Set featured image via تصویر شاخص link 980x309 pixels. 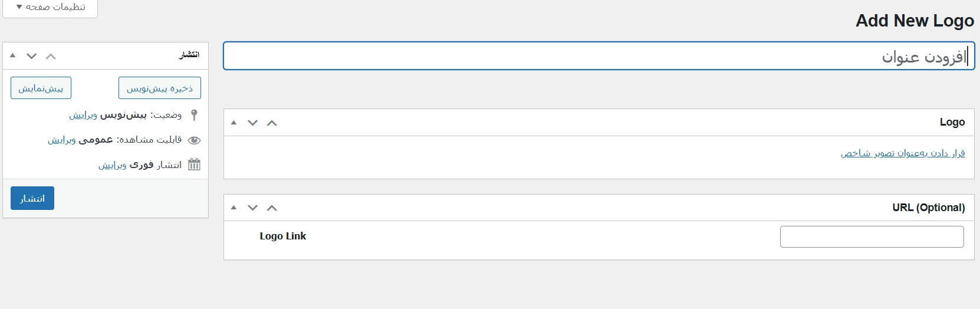903,153
